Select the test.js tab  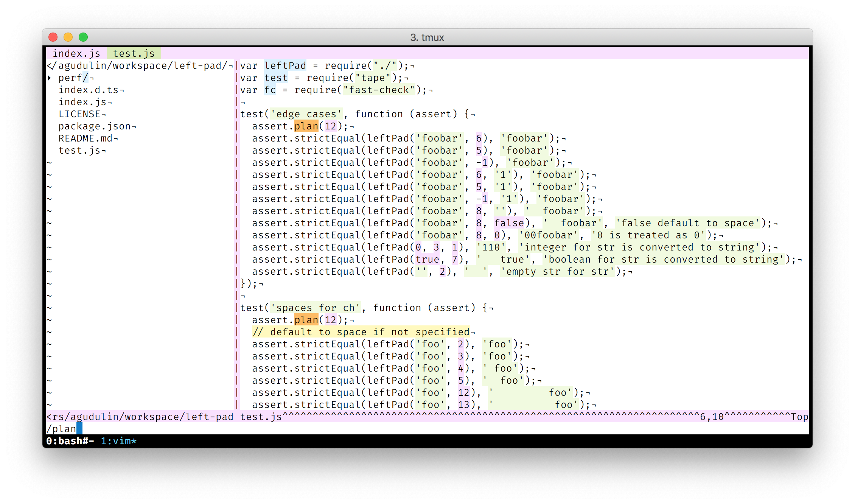click(134, 53)
